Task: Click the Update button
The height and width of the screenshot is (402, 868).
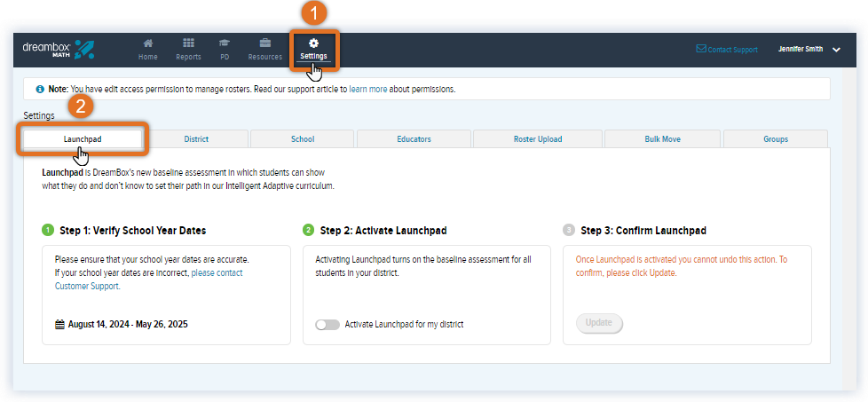Action: (x=599, y=323)
